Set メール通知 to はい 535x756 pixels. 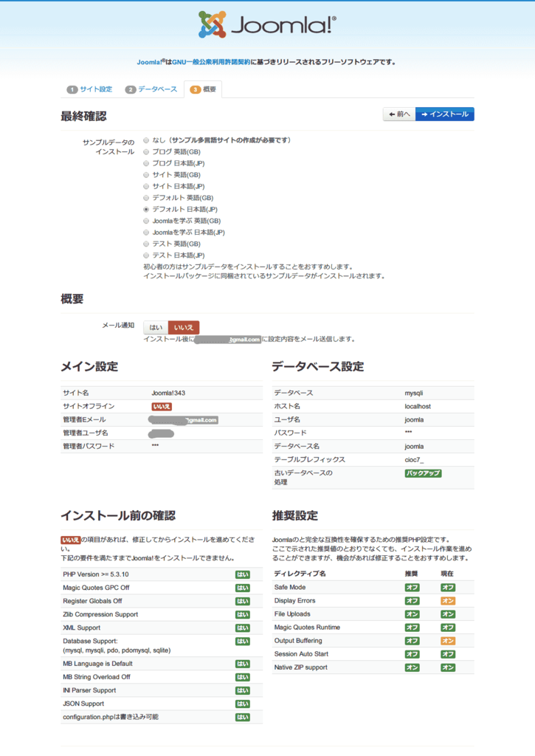156,327
